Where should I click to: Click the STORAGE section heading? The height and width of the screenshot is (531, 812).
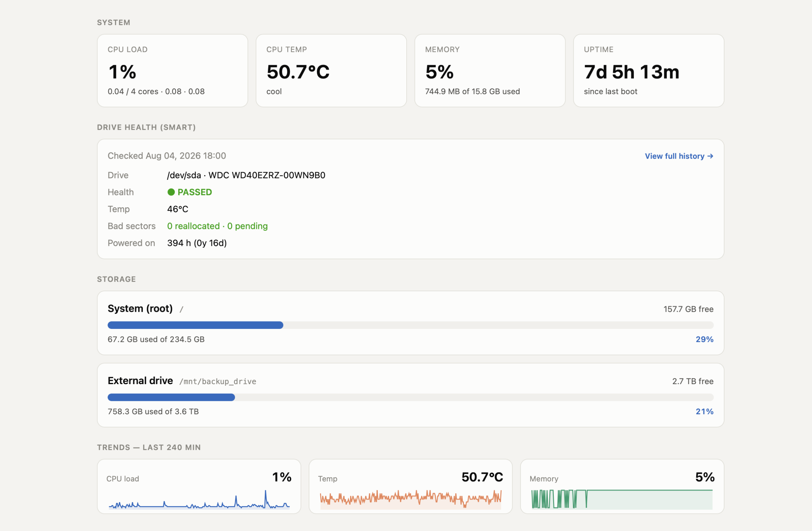coord(116,279)
